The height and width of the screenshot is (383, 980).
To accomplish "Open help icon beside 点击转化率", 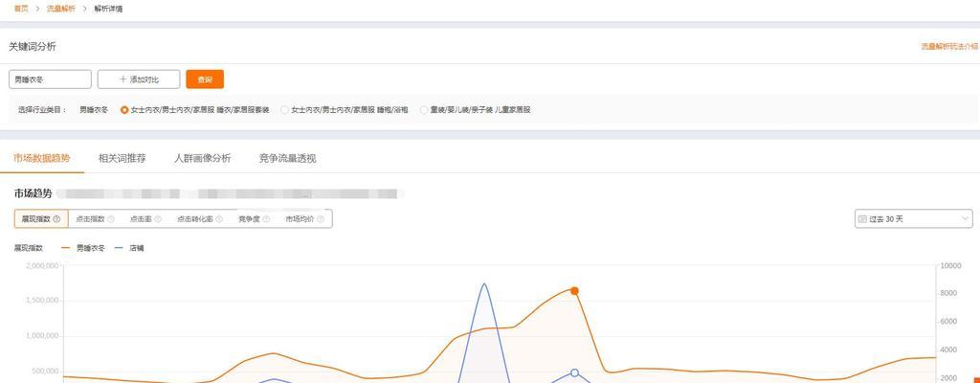I will pyautogui.click(x=219, y=219).
